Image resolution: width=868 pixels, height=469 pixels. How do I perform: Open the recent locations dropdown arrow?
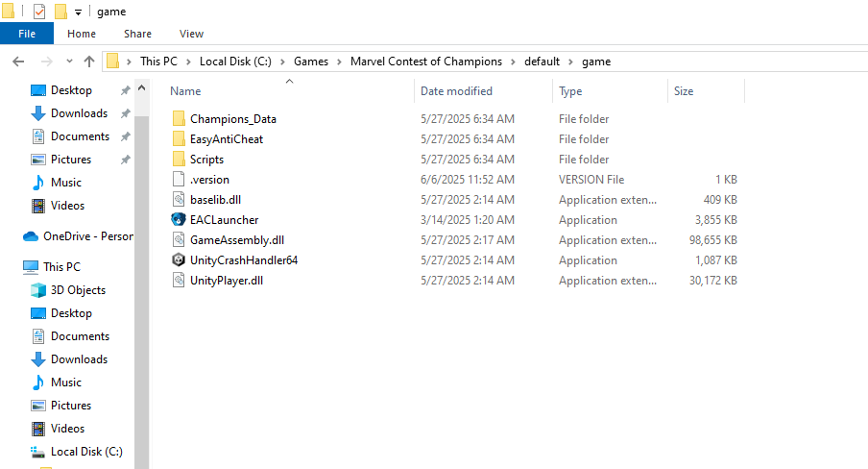[69, 62]
